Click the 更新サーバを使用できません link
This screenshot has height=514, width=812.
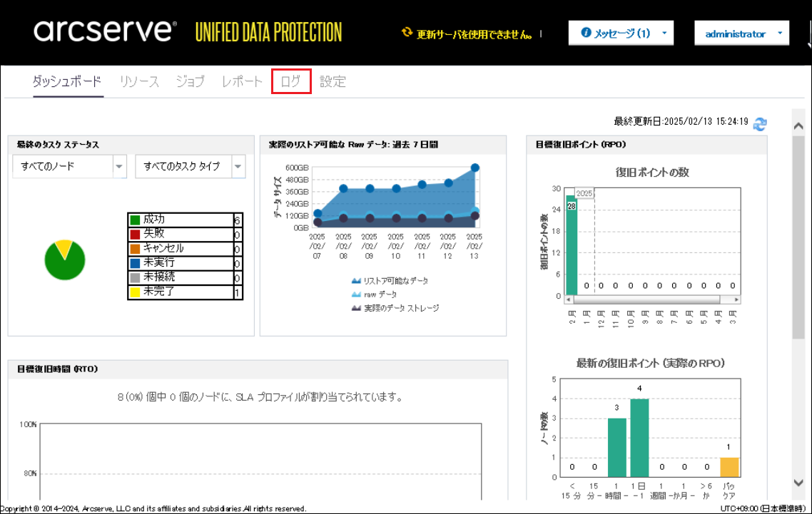click(x=475, y=34)
